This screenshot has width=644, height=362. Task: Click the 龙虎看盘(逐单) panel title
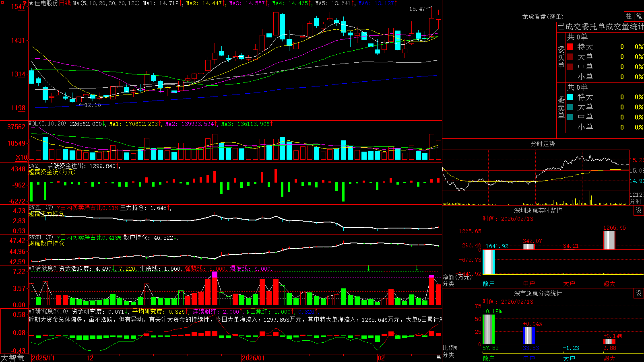click(543, 16)
